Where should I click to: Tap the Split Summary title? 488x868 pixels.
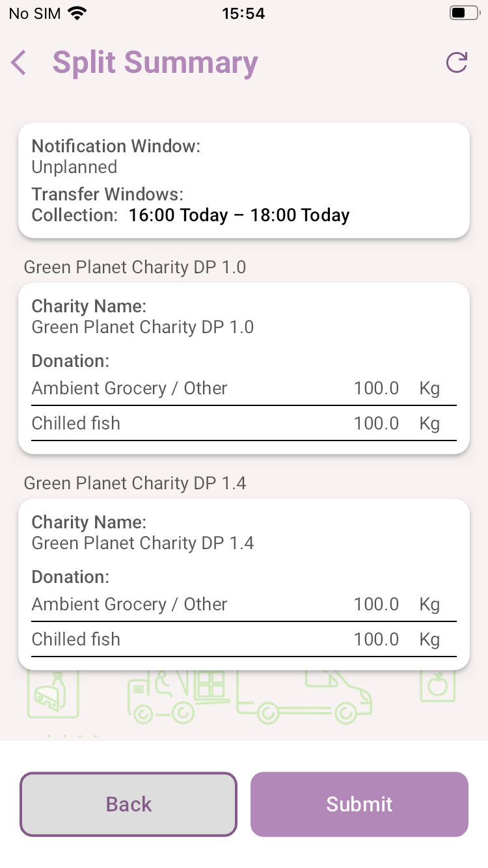coord(155,63)
